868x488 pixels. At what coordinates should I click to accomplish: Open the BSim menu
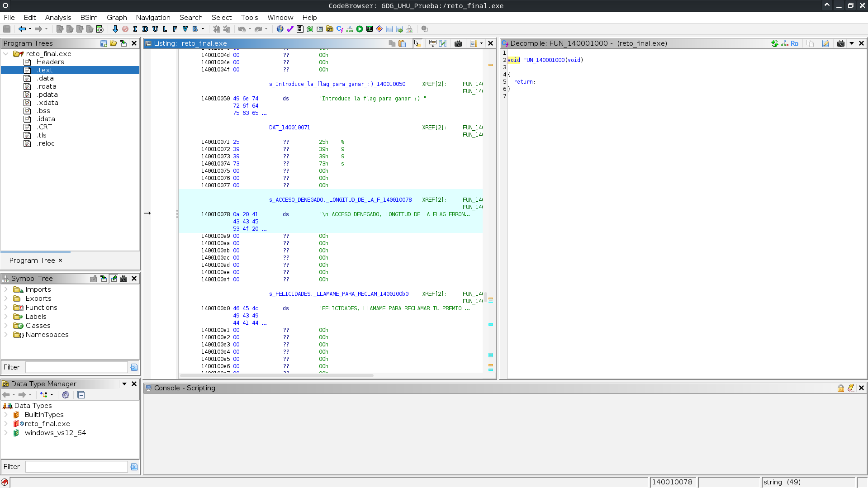coord(89,17)
